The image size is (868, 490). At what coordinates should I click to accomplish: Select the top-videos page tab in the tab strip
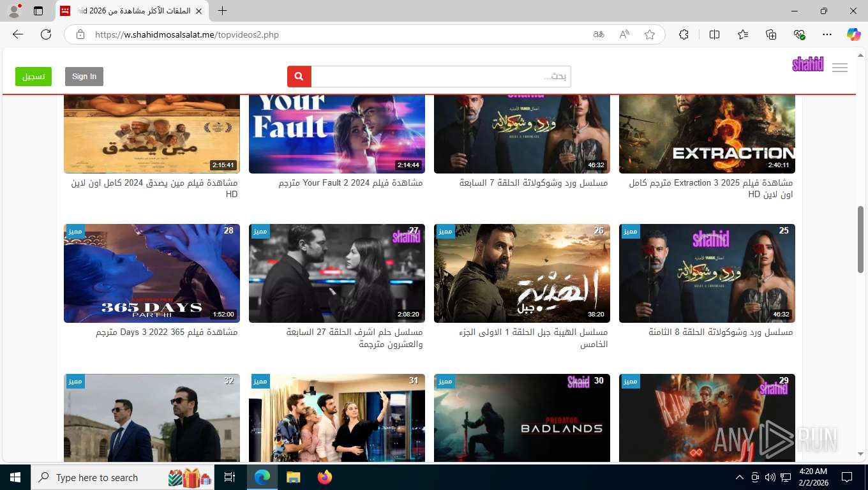[x=131, y=11]
